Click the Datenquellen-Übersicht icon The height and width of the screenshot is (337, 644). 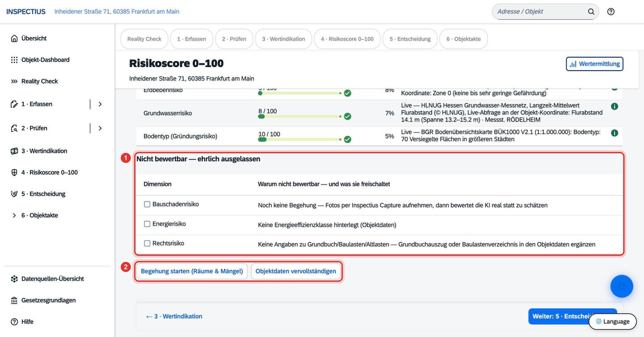point(14,279)
